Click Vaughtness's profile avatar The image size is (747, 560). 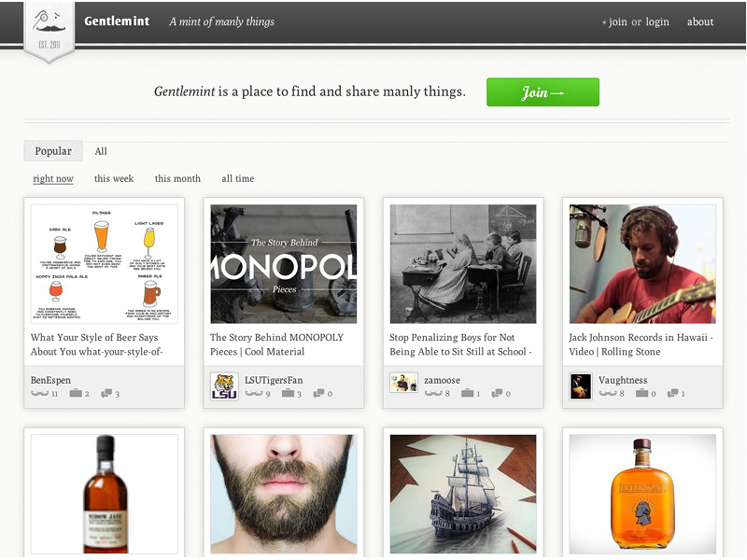(x=581, y=386)
